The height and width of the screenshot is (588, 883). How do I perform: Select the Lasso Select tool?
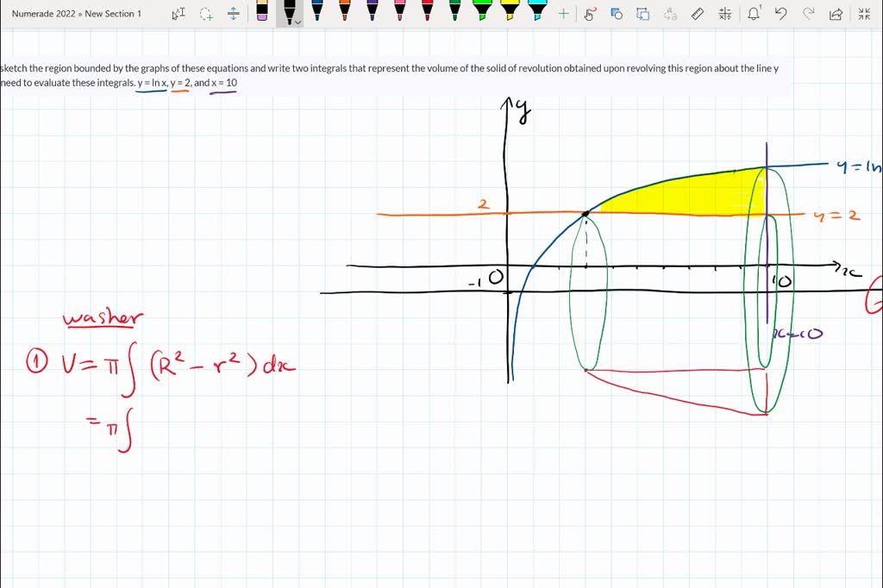click(205, 13)
